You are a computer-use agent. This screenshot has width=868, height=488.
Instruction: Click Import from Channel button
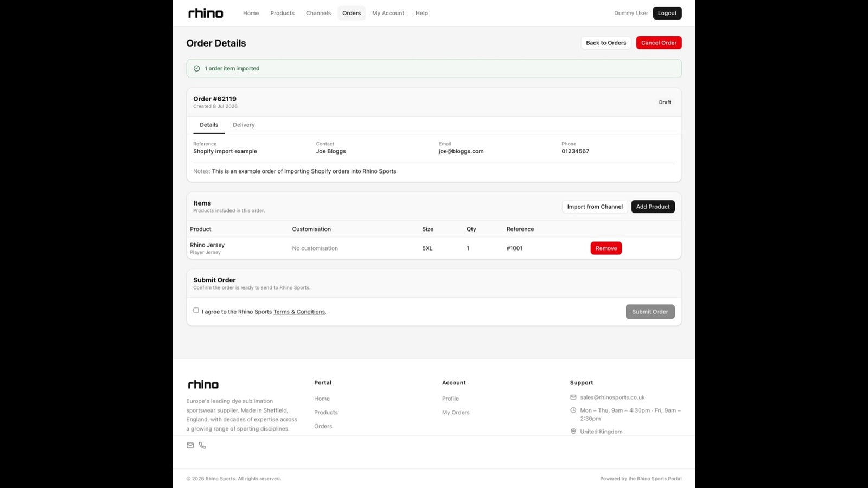point(595,207)
